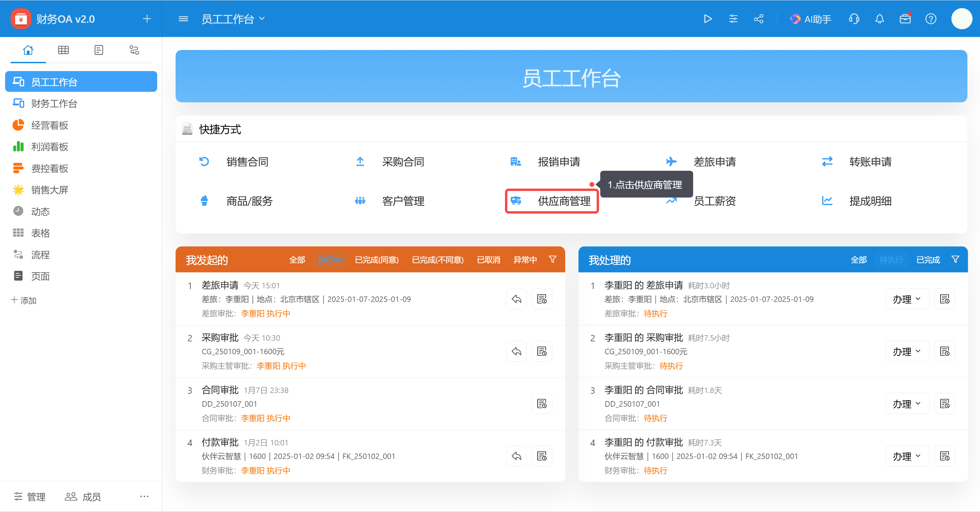Screen dimensions: 980x512
Task: Select 异常中 filter in 我发起的
Action: click(x=525, y=260)
